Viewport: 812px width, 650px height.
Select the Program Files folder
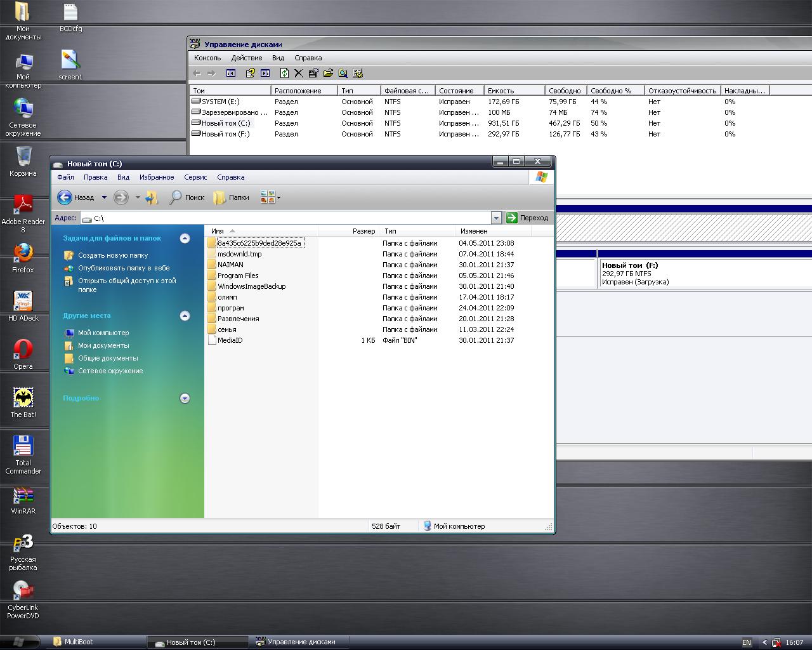coord(237,275)
